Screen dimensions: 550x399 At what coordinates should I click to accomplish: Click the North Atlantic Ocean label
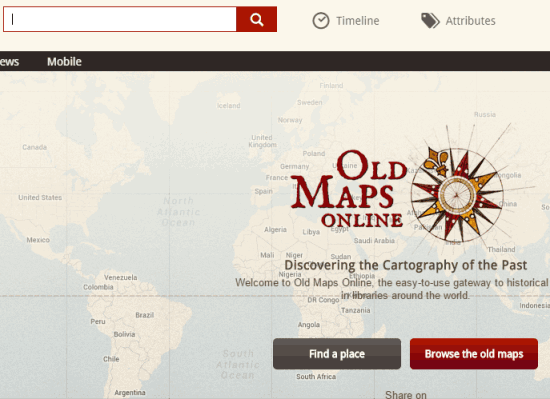click(x=179, y=212)
